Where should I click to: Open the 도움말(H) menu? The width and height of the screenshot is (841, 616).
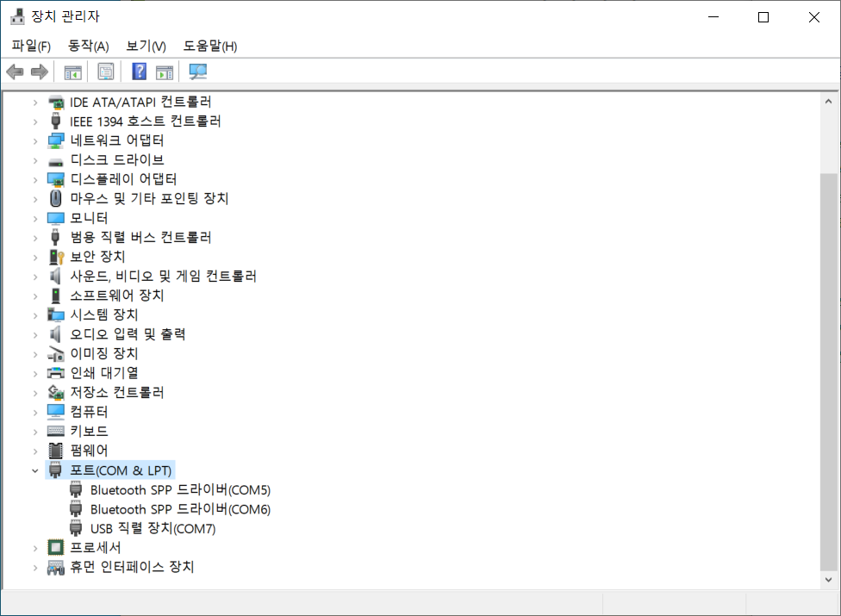click(x=210, y=47)
